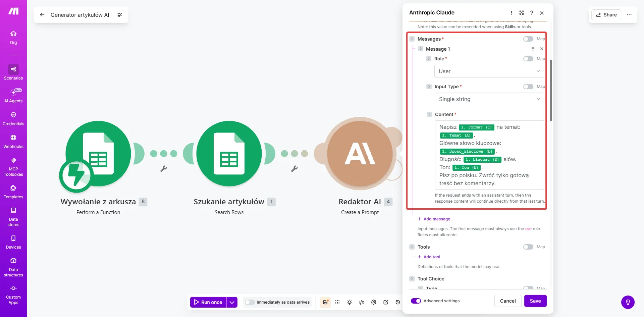Image resolution: width=644 pixels, height=317 pixels.
Task: Click the Słowo_kluczowe (B) variable pill
Action: pos(467,152)
